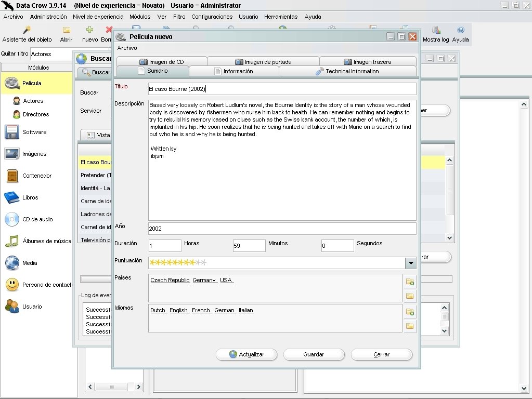The image size is (532, 399).
Task: Select Pretender row in Buscar results
Action: 95,175
